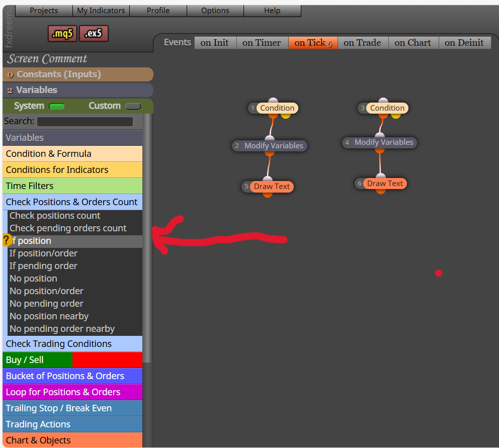Open the Options menu

215,11
